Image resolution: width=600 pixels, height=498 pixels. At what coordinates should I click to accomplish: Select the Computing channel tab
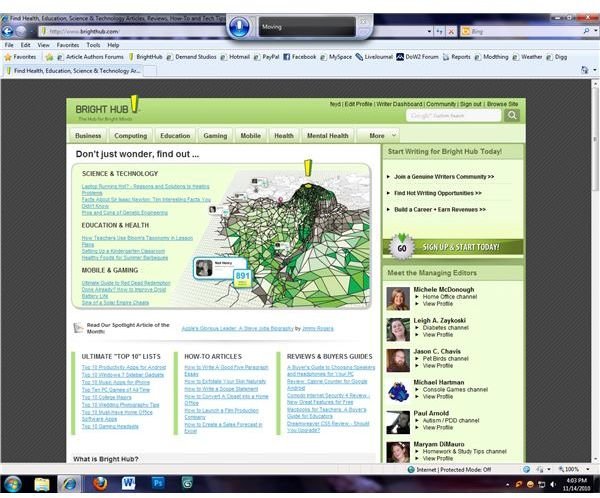[x=130, y=136]
